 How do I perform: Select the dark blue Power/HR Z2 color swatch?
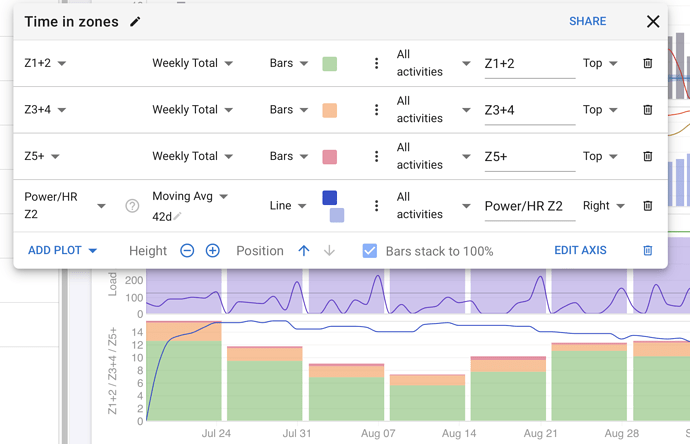point(329,198)
